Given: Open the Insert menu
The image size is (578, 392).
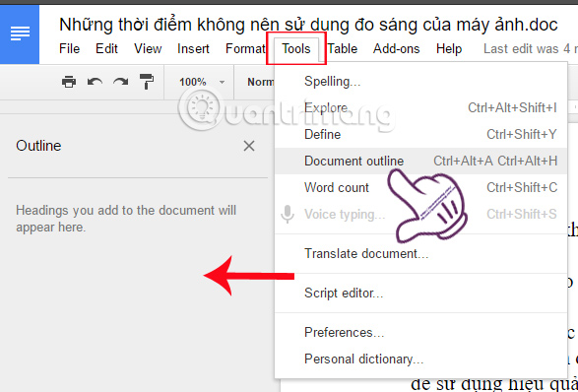Looking at the screenshot, I should (x=193, y=48).
